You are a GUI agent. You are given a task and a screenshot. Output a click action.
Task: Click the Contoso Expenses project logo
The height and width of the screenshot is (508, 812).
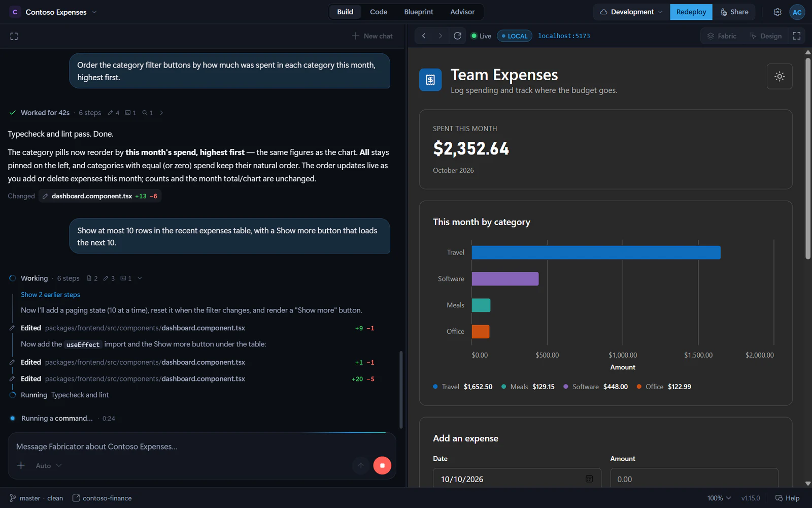pos(15,12)
